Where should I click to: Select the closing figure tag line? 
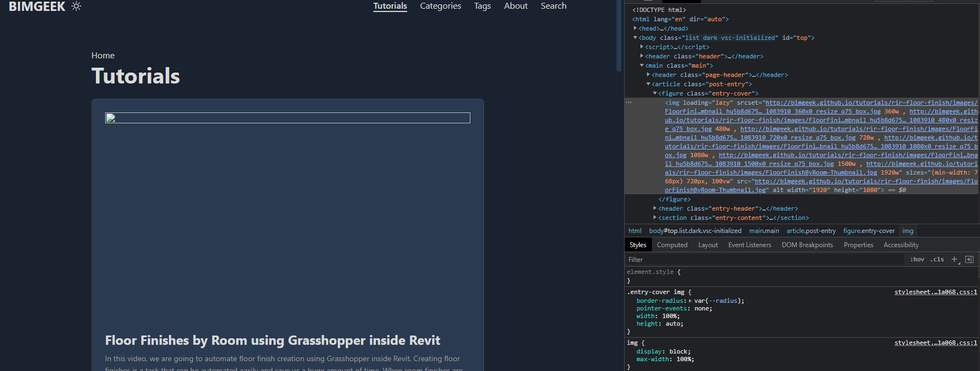click(x=674, y=199)
